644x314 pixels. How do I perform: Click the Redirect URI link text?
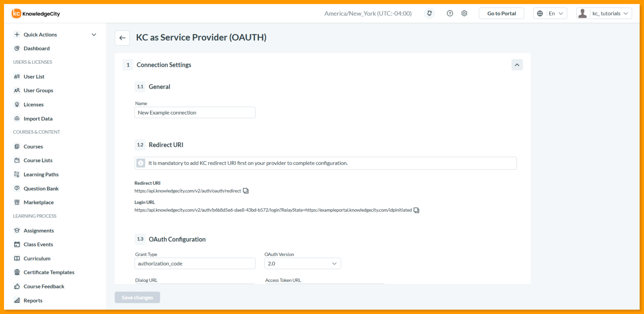pyautogui.click(x=188, y=191)
